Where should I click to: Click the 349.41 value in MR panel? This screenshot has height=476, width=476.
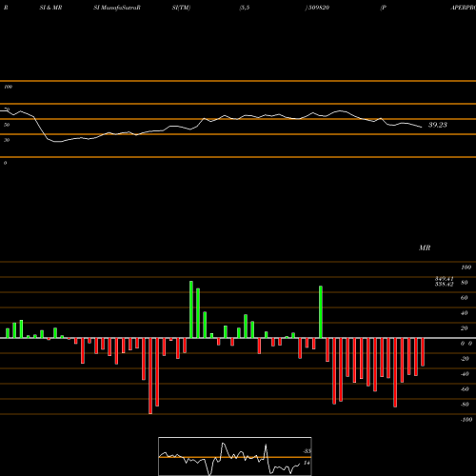click(444, 279)
